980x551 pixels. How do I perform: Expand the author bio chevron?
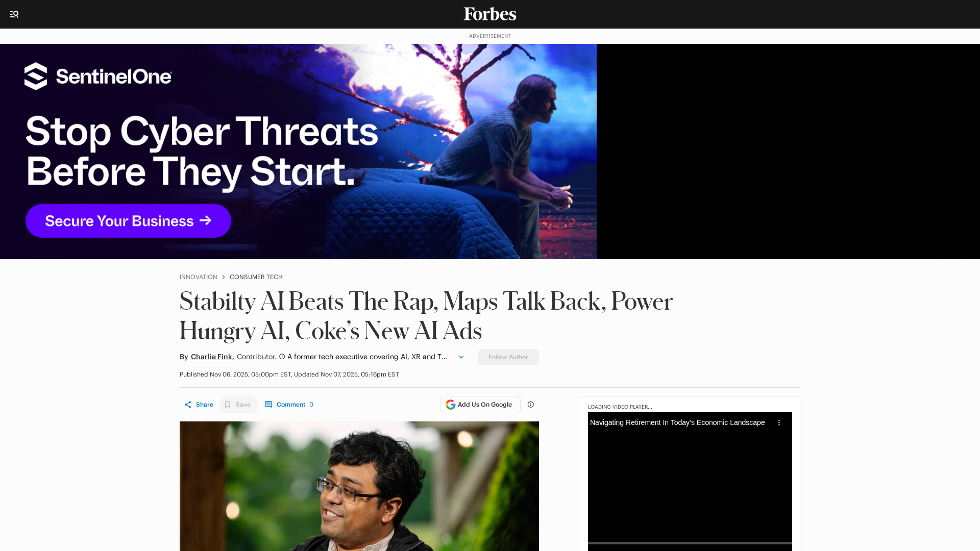pos(461,357)
